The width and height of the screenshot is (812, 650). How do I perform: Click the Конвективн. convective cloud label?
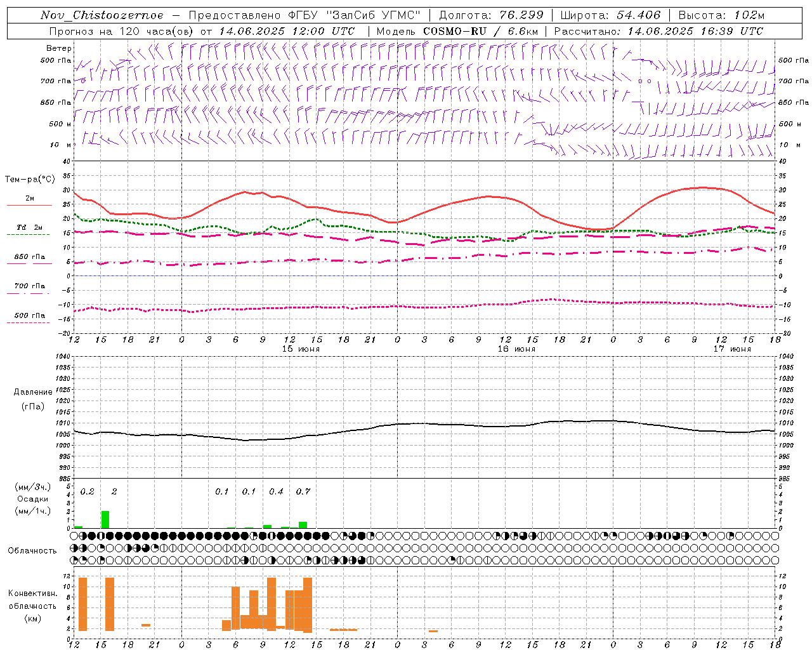click(x=32, y=594)
